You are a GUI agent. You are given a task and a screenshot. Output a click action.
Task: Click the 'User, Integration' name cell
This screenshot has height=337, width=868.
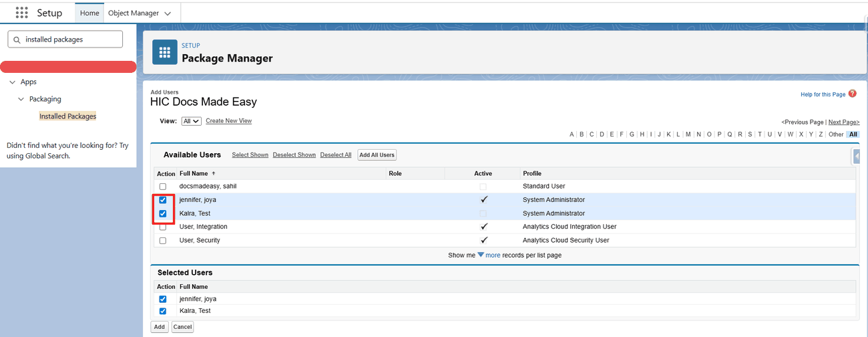click(204, 227)
